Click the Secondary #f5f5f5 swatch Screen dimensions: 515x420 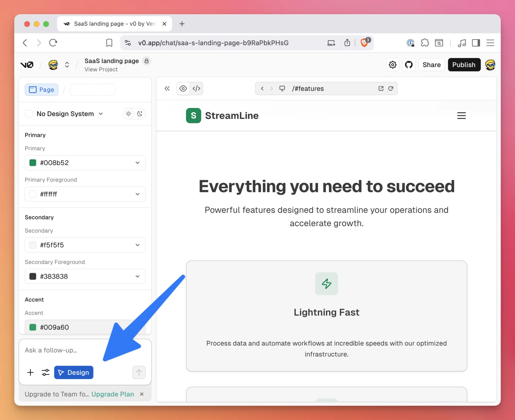pyautogui.click(x=33, y=245)
